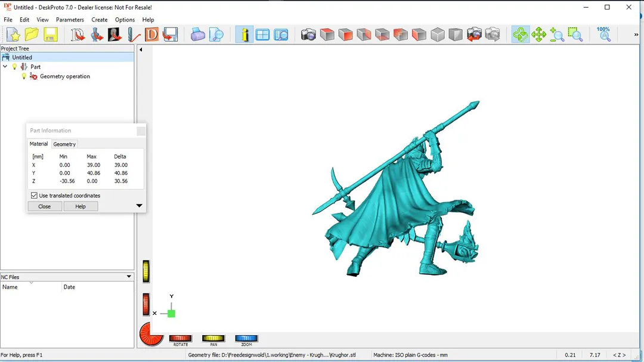This screenshot has height=362, width=644.
Task: Save the project with the yellow floppy icon
Action: click(51, 35)
